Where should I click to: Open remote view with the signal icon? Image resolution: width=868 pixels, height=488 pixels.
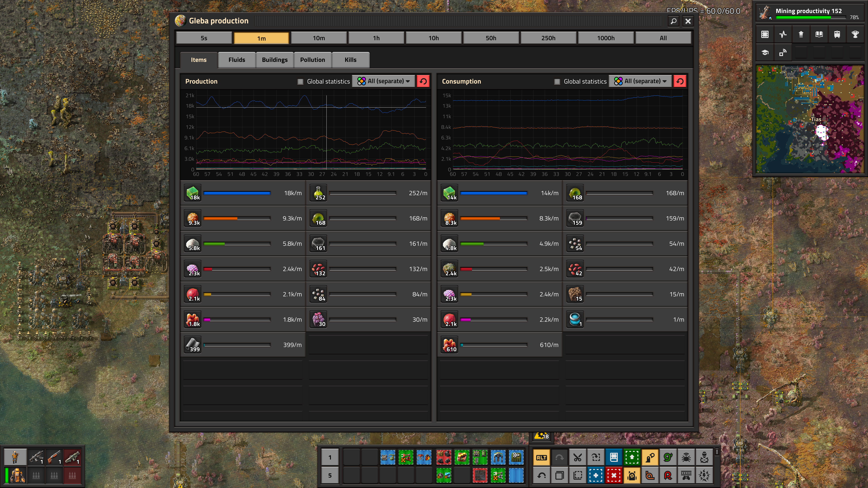tap(783, 53)
